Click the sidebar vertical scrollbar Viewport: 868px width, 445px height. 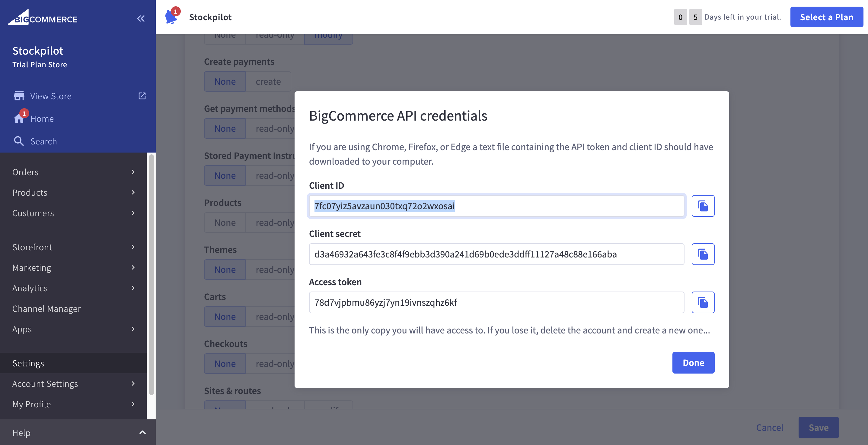[151, 274]
